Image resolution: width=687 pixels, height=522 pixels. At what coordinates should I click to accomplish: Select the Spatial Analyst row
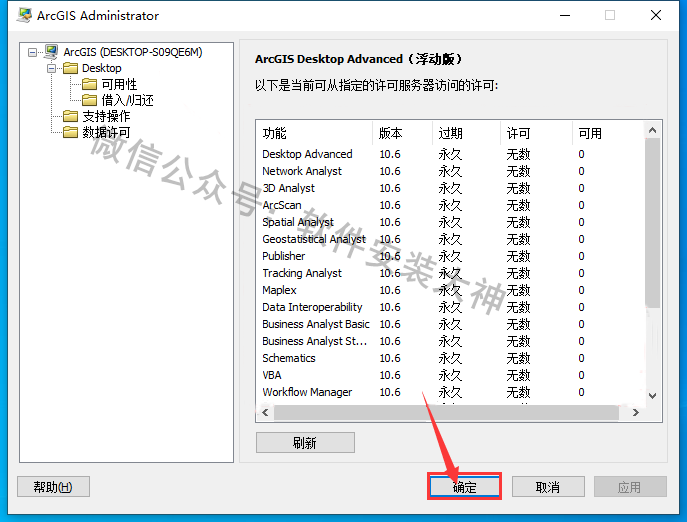pyautogui.click(x=450, y=222)
